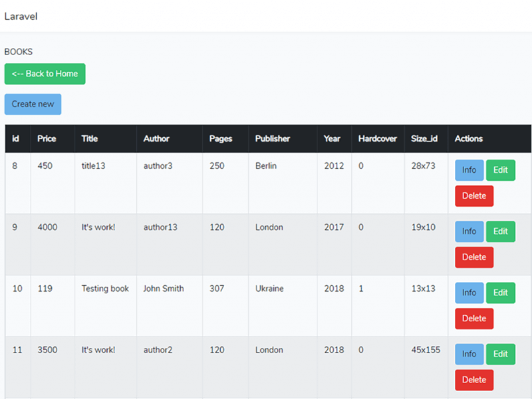This screenshot has height=399, width=532.
Task: Edit the book titled title13
Action: point(500,170)
